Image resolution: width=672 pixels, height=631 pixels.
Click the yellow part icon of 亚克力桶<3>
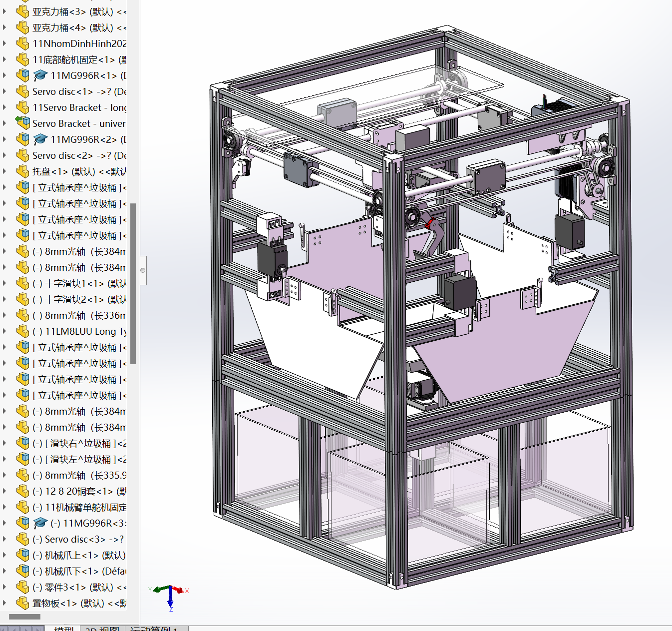22,11
